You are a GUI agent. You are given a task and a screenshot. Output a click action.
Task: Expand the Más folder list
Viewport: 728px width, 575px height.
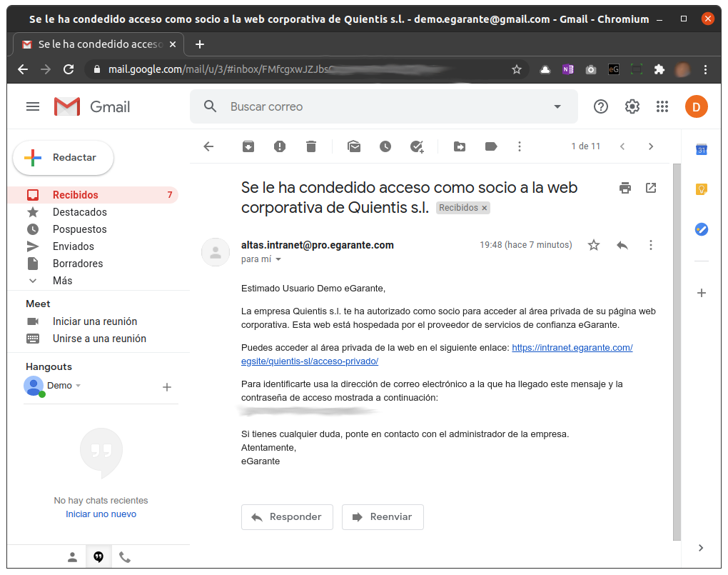pos(62,281)
